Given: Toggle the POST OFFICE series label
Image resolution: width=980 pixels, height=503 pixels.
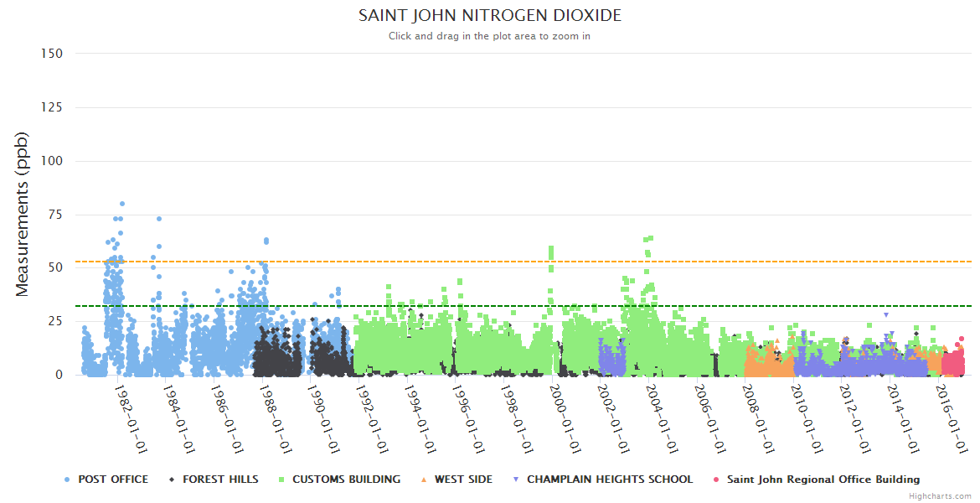Looking at the screenshot, I should [113, 480].
